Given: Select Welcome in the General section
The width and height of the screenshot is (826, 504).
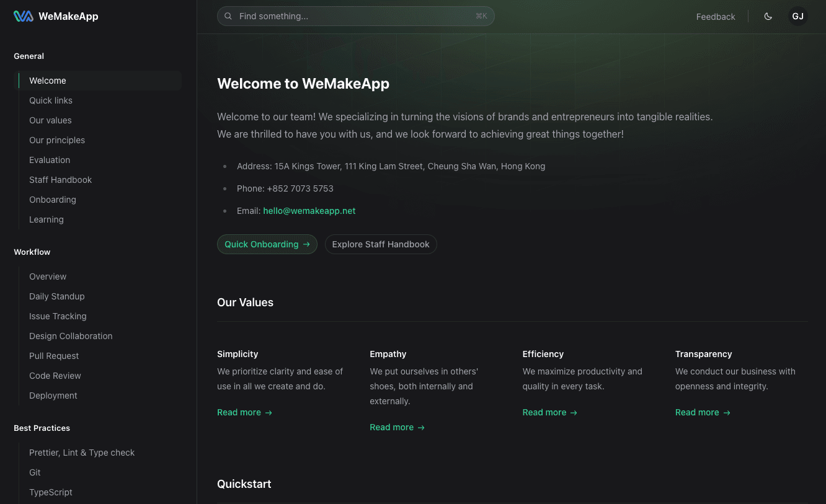Looking at the screenshot, I should tap(48, 81).
